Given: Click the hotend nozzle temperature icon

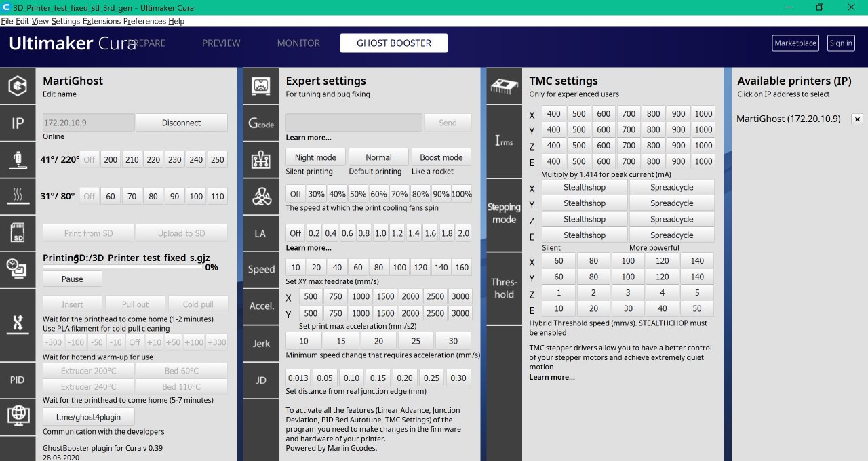Looking at the screenshot, I should point(17,160).
